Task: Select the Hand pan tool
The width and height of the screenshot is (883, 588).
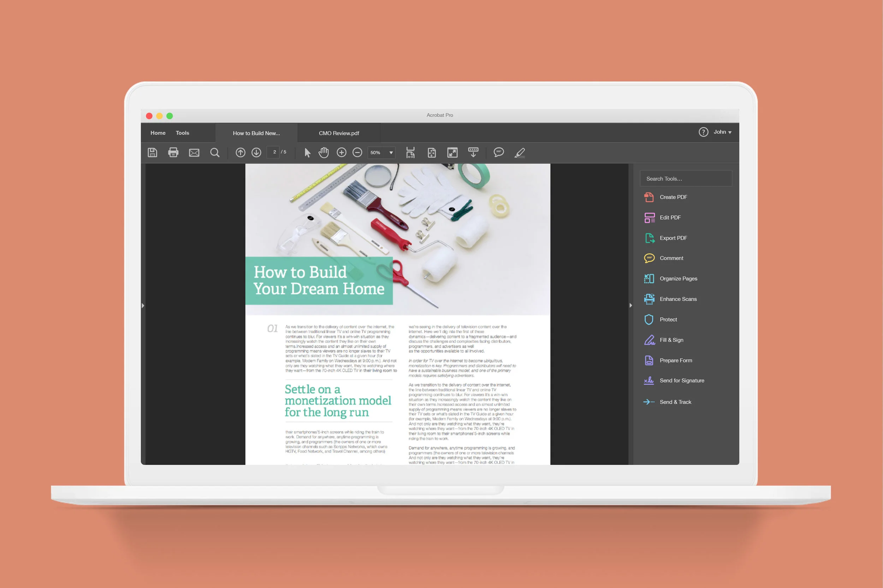Action: [x=324, y=152]
